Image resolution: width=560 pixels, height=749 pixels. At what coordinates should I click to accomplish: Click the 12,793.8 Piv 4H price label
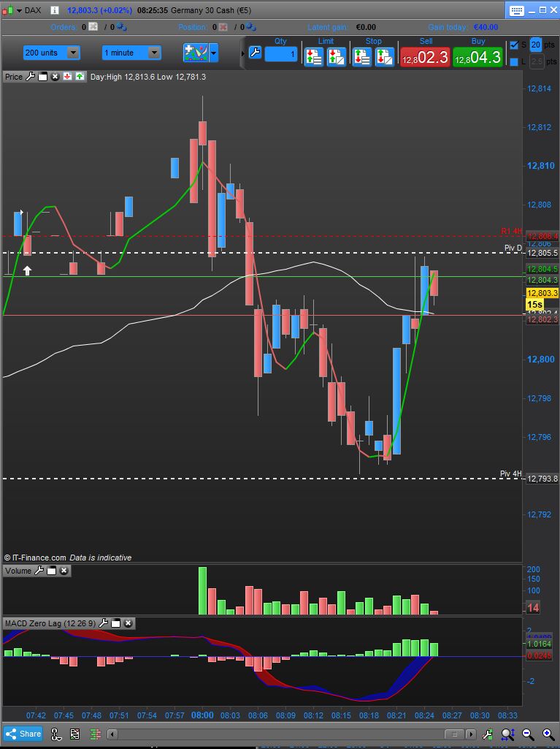(542, 479)
